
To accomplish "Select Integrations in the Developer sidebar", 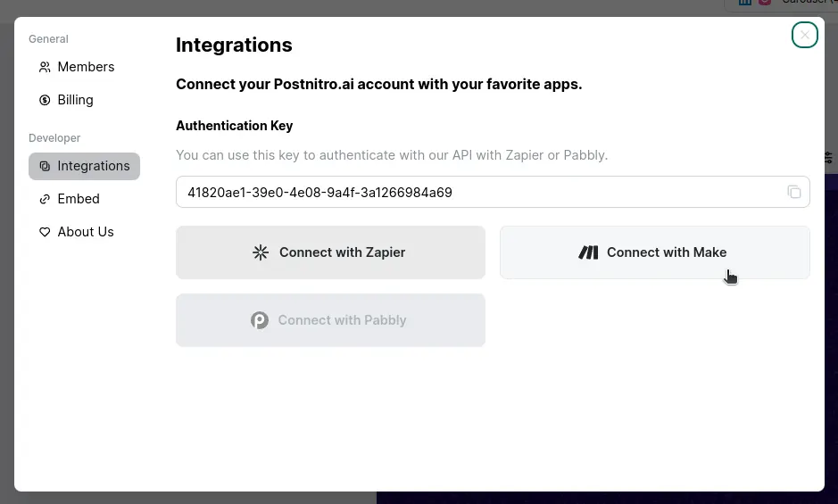I will coord(85,166).
